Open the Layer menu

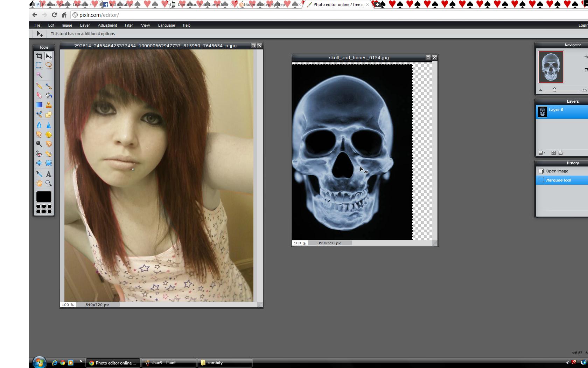coord(85,25)
